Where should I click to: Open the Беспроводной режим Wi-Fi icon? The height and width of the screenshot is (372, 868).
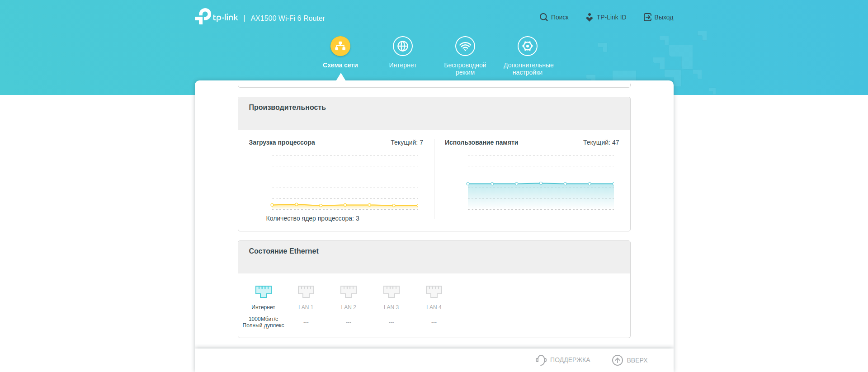click(465, 46)
